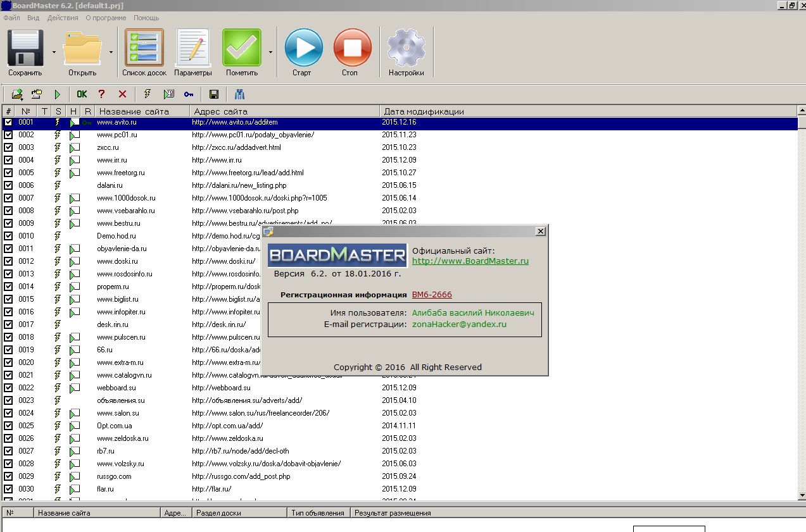Click the folder-with-green-arrow icon in small toolbar
Viewport: 806px width, 532px height.
point(17,94)
